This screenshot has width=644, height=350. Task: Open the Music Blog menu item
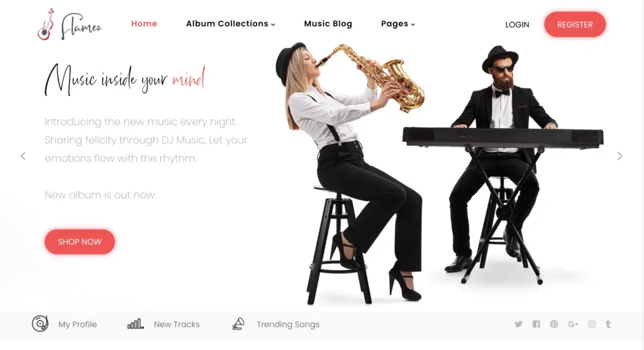pyautogui.click(x=328, y=24)
